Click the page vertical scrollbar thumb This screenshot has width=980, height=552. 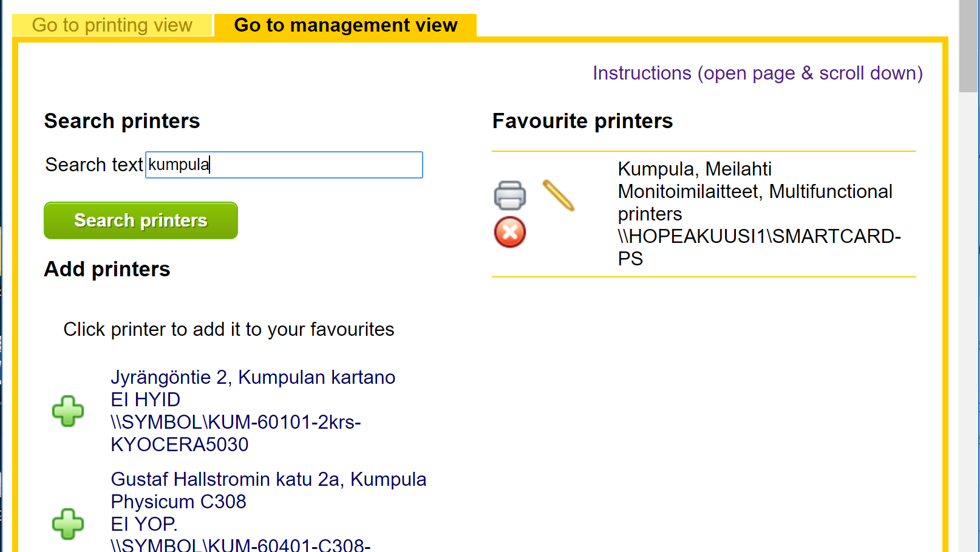tap(968, 46)
